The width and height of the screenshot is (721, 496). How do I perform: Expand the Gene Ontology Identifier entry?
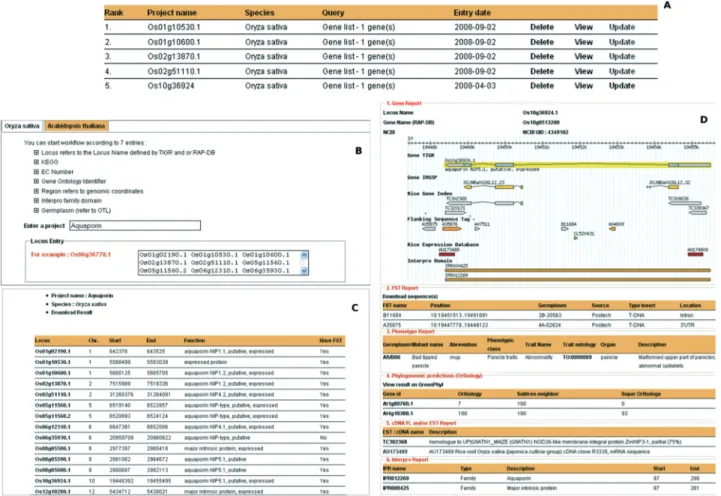(36, 181)
